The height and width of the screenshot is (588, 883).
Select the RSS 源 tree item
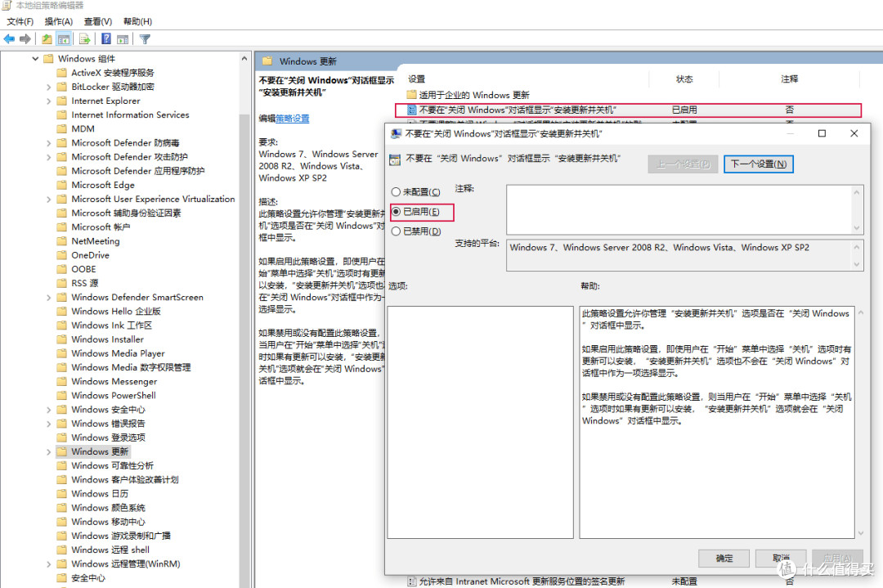[x=84, y=283]
